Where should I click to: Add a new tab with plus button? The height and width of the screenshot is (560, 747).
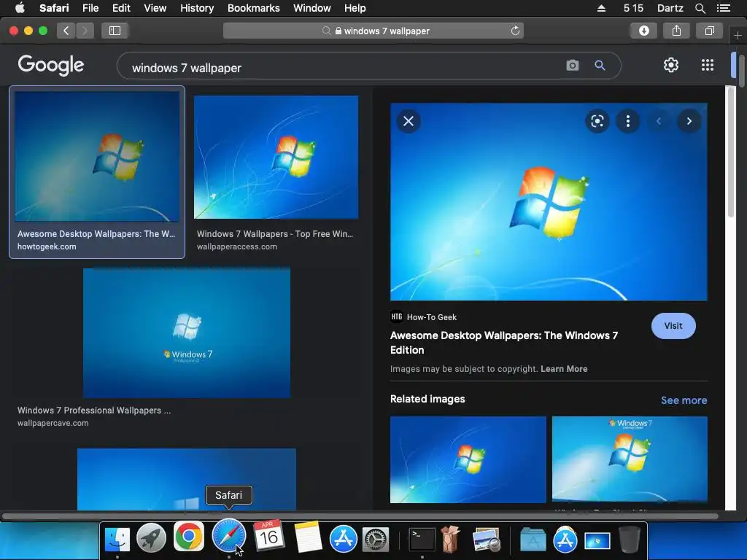pyautogui.click(x=738, y=35)
